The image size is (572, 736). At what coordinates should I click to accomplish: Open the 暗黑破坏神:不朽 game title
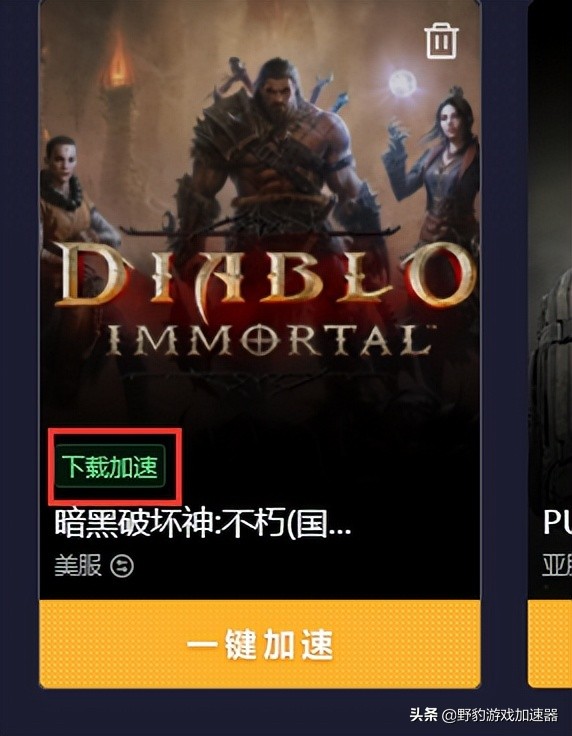coord(203,523)
